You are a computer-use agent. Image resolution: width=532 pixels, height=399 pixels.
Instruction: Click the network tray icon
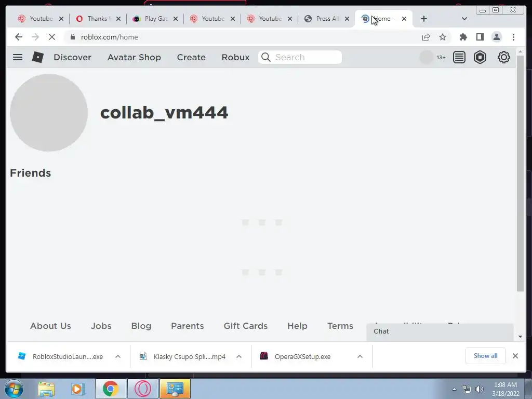click(x=467, y=389)
